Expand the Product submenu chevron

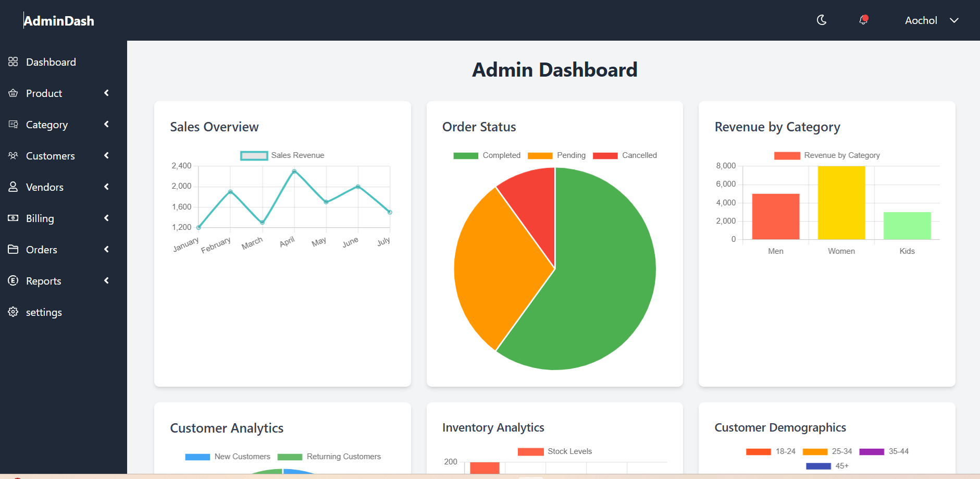tap(107, 93)
